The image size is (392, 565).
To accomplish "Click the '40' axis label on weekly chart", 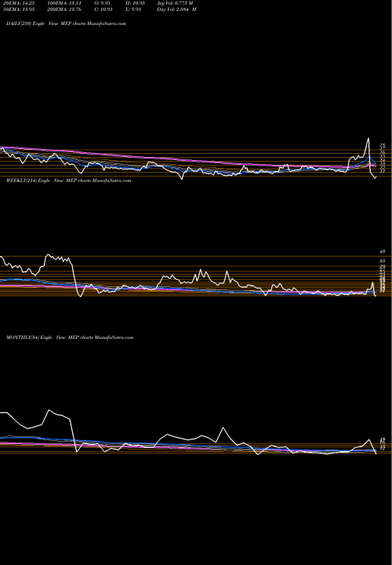I will tap(383, 252).
